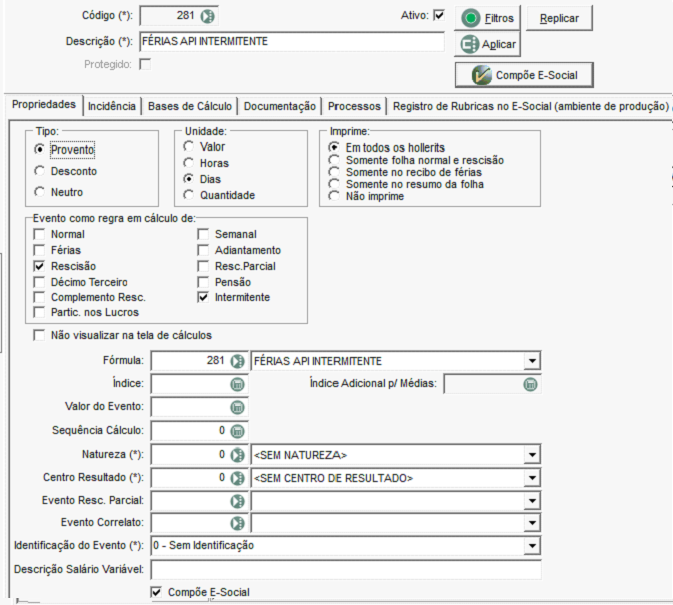This screenshot has width=673, height=605.
Task: Uncheck the Intermitente checkbox
Action: tap(203, 297)
